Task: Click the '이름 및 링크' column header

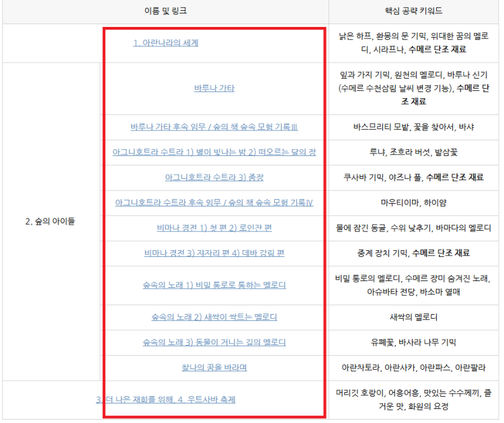Action: (x=165, y=11)
